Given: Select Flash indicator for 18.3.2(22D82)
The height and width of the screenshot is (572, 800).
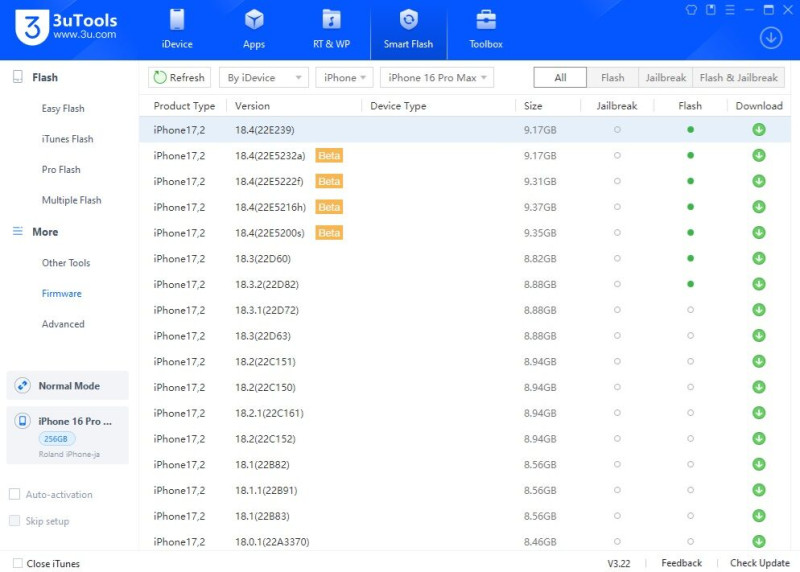Looking at the screenshot, I should click(x=690, y=284).
